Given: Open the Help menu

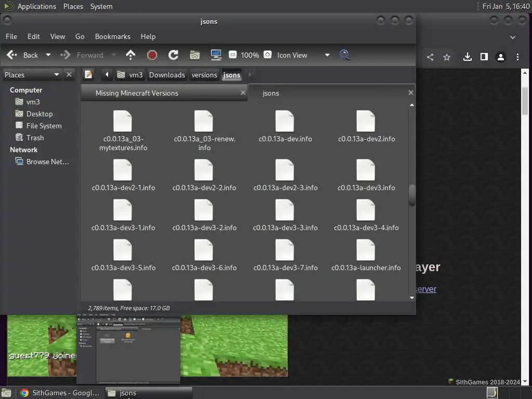Looking at the screenshot, I should coord(148,36).
